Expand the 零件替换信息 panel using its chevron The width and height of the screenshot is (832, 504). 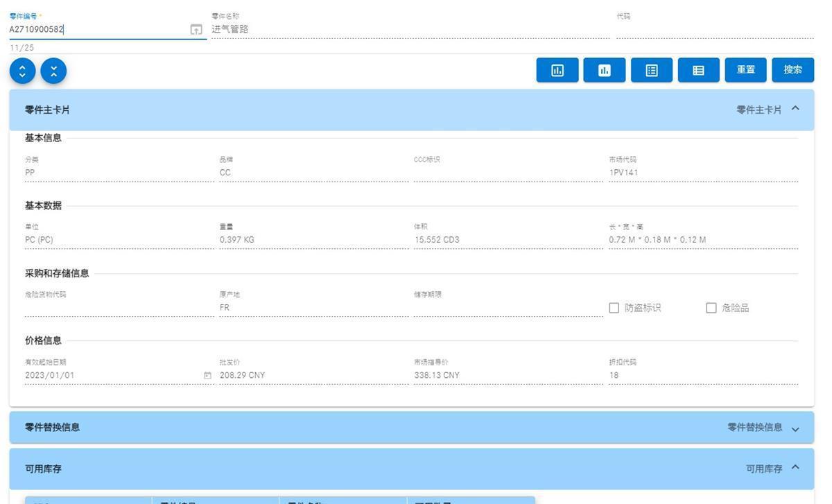tap(795, 428)
